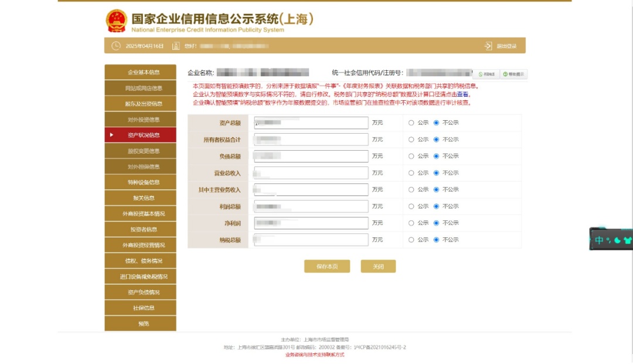Click the green phone icon button
Screen dimensions: 633x364
[486, 74]
